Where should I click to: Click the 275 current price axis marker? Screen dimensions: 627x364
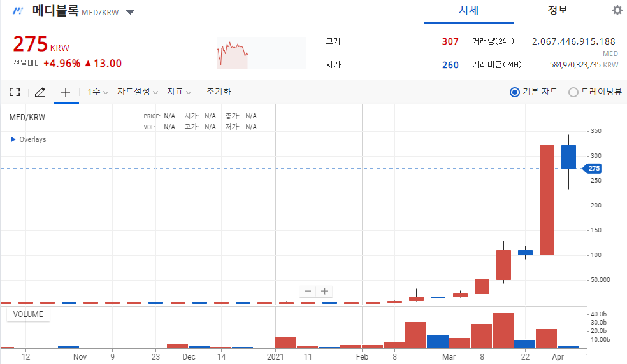(593, 168)
